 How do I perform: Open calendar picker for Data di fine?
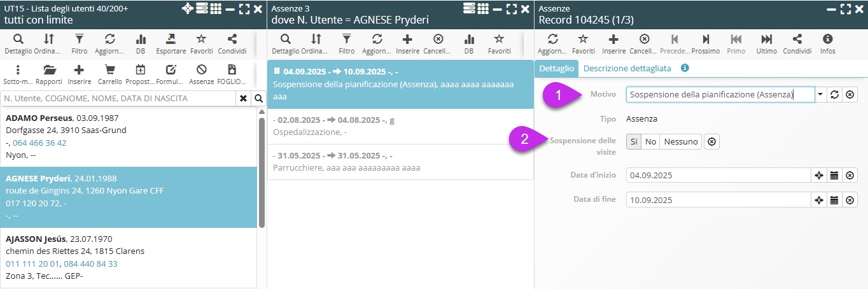(x=834, y=200)
